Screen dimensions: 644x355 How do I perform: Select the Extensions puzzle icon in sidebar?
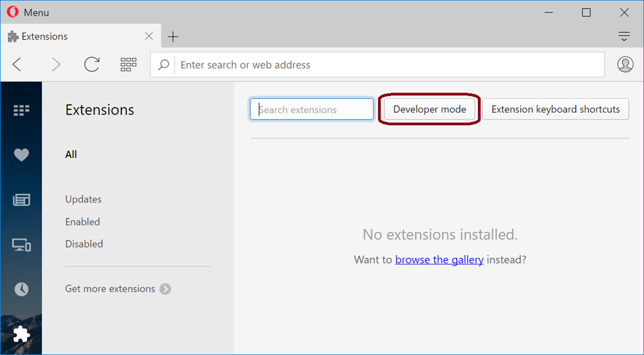pyautogui.click(x=21, y=334)
